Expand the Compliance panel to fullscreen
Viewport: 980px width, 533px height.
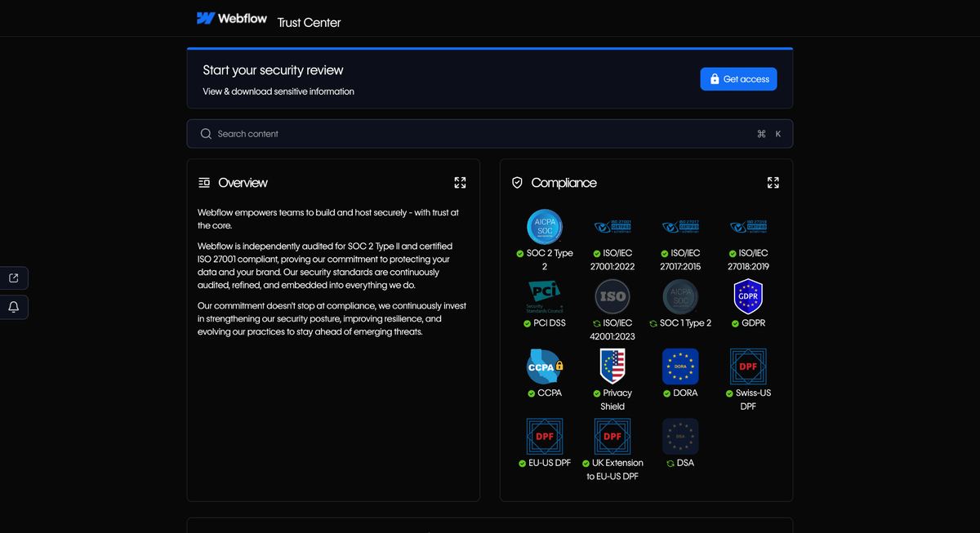click(x=773, y=183)
